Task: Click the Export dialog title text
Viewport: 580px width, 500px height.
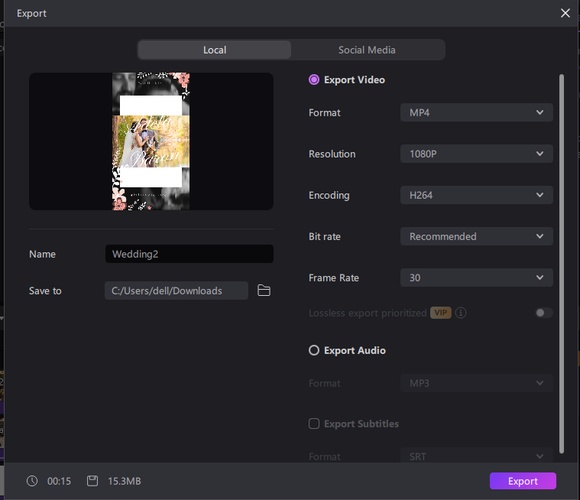Action: pos(31,13)
